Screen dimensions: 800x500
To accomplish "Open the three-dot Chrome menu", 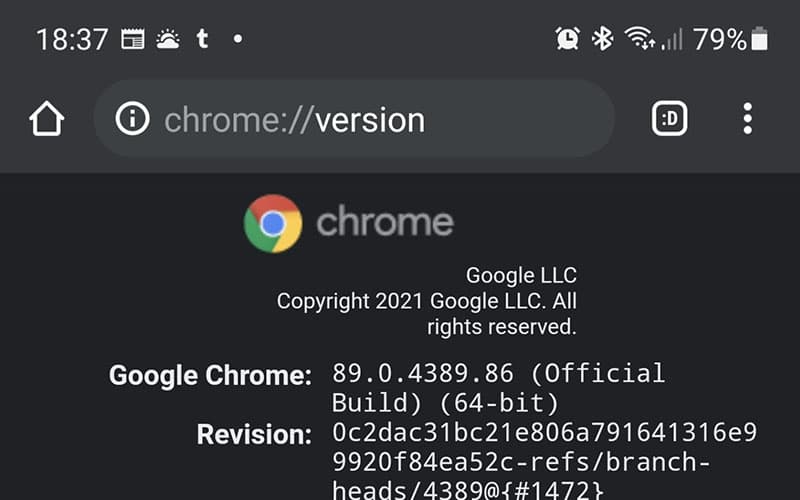I will coord(747,120).
